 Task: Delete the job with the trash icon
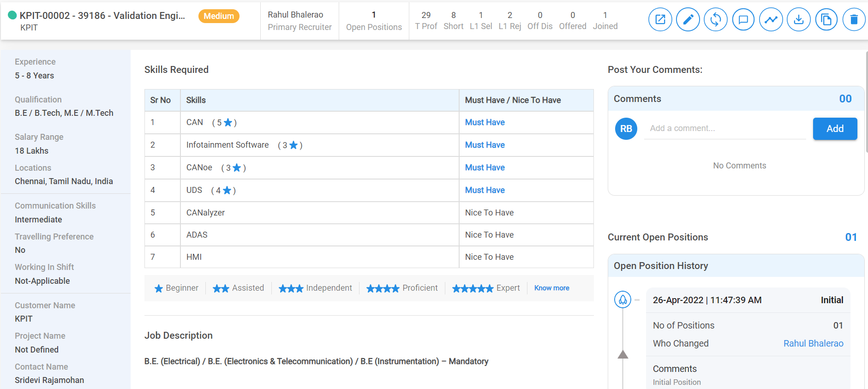(x=854, y=20)
